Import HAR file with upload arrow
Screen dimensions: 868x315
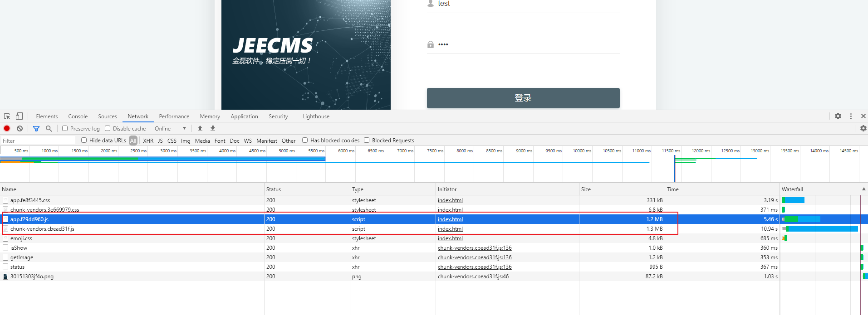tap(200, 129)
